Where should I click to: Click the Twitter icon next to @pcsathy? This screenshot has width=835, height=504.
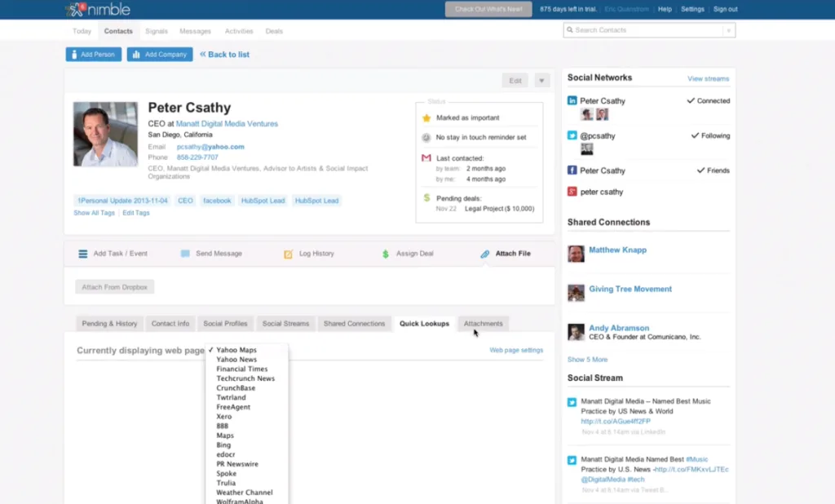tap(572, 135)
